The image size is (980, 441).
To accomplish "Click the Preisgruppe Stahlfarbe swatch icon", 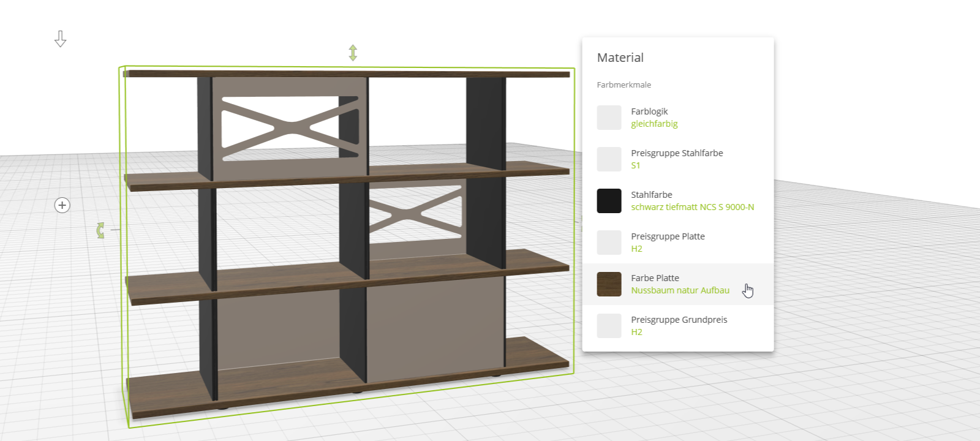I will [x=609, y=159].
